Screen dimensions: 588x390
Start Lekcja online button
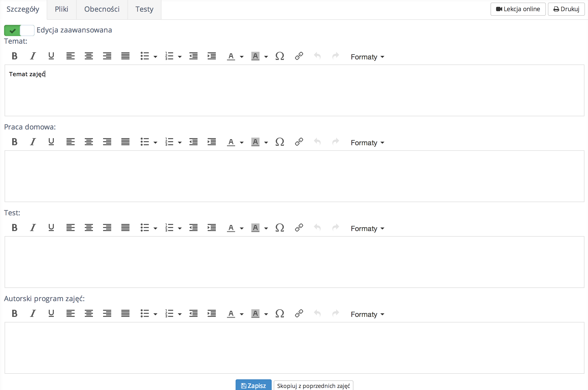518,9
